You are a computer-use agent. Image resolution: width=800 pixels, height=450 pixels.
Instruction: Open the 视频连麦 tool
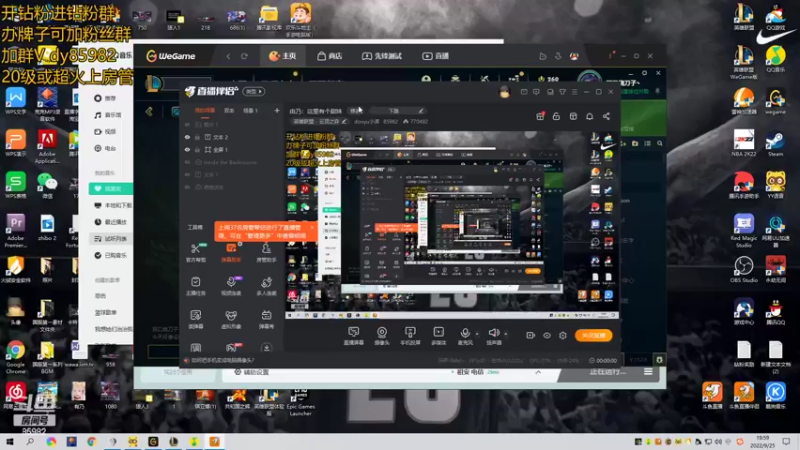click(x=231, y=286)
